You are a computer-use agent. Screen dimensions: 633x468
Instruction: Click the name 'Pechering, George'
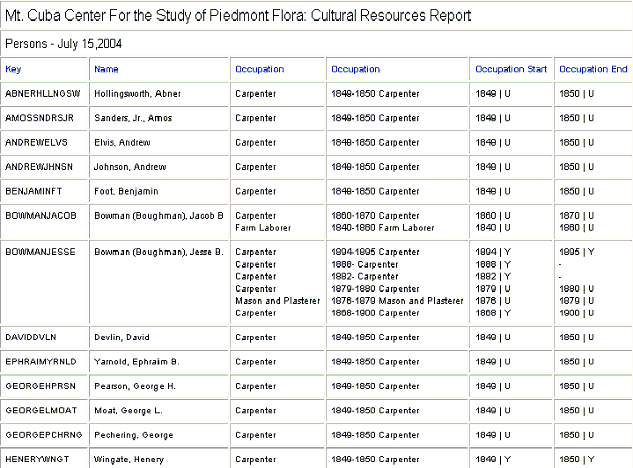[134, 435]
